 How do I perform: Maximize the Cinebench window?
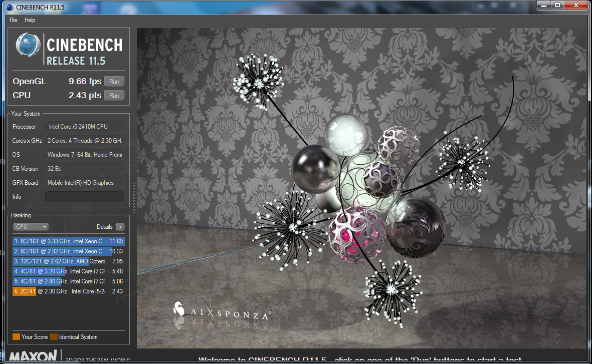pyautogui.click(x=557, y=5)
